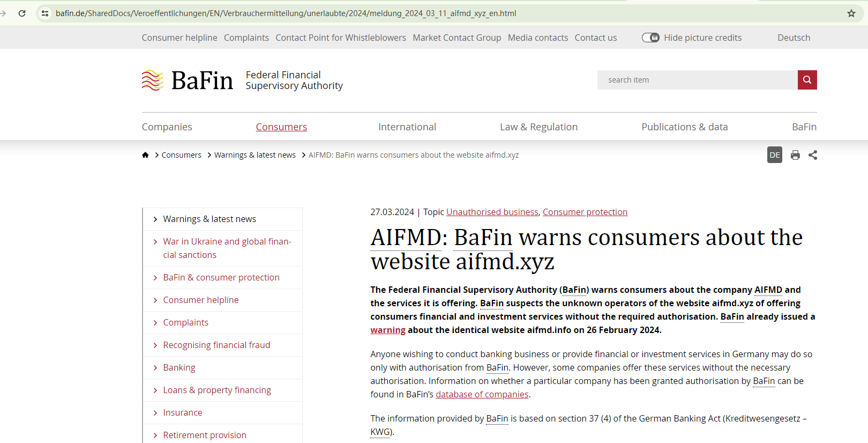Open the Unauthorised business topic link

click(492, 212)
